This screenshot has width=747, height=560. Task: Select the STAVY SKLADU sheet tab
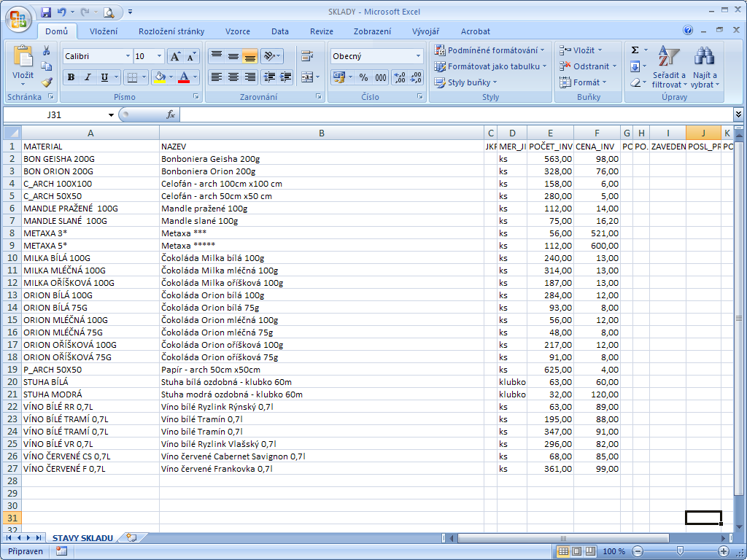tap(82, 538)
